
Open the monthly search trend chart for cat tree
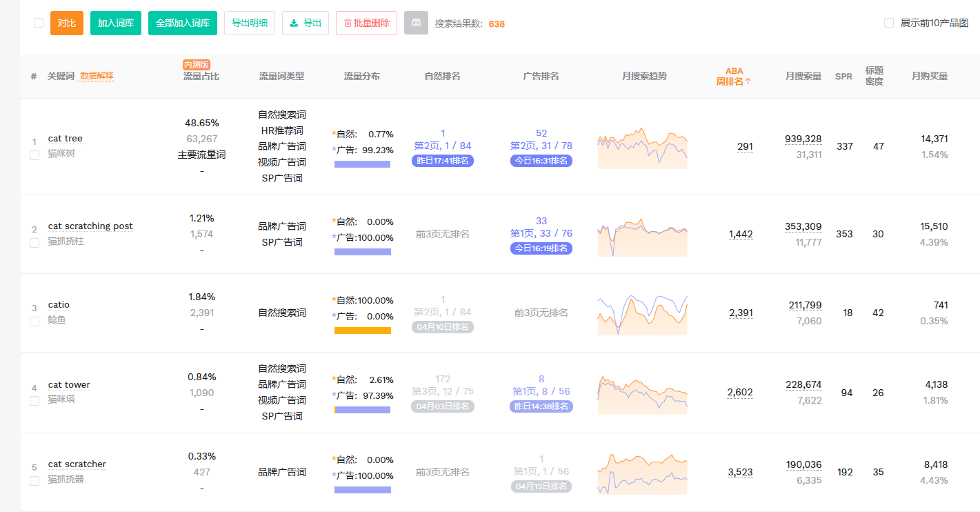[642, 148]
